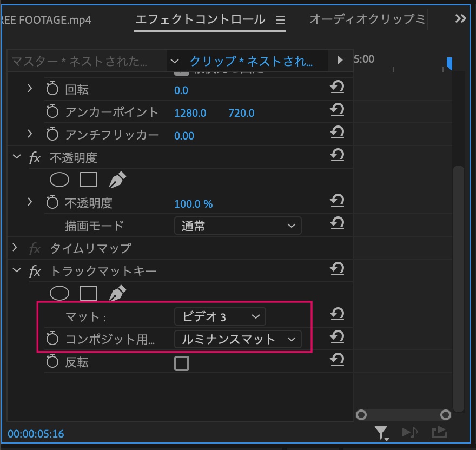Toggle timeline view with triangle arrow
This screenshot has width=476, height=450.
click(x=340, y=60)
